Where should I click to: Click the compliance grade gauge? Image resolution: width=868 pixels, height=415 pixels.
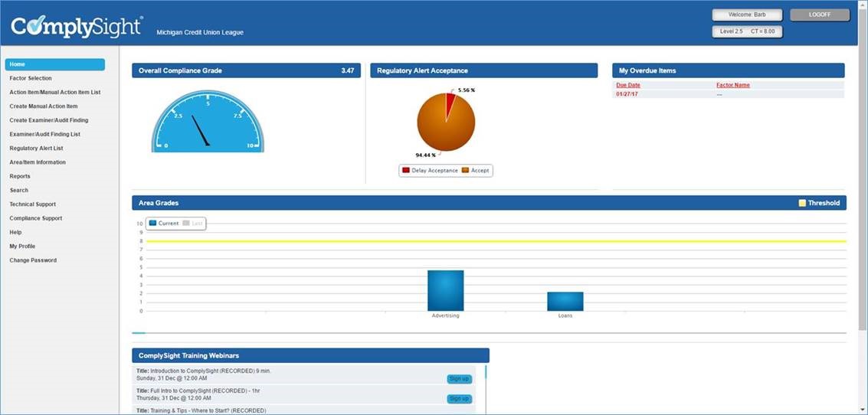pos(208,121)
